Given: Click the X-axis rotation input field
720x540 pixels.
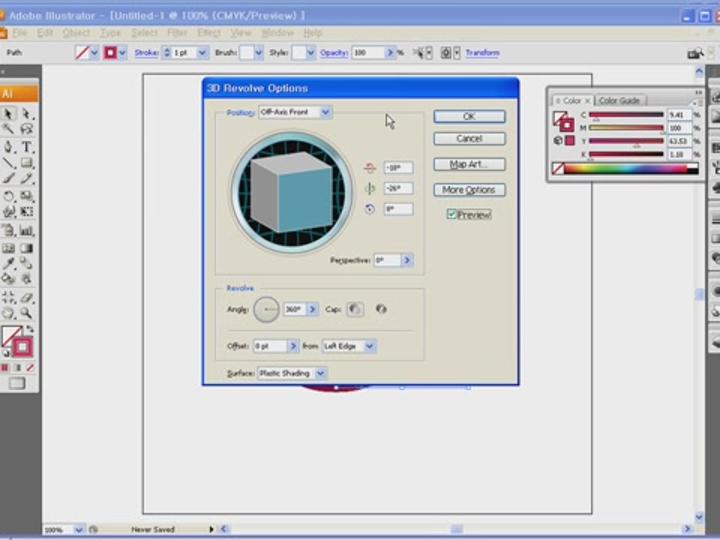Looking at the screenshot, I should coord(398,168).
